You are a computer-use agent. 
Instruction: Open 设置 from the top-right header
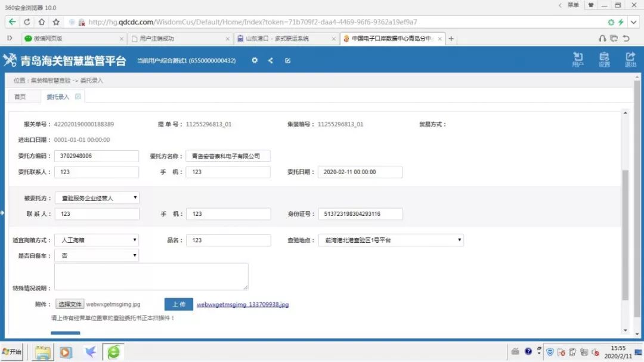604,59
